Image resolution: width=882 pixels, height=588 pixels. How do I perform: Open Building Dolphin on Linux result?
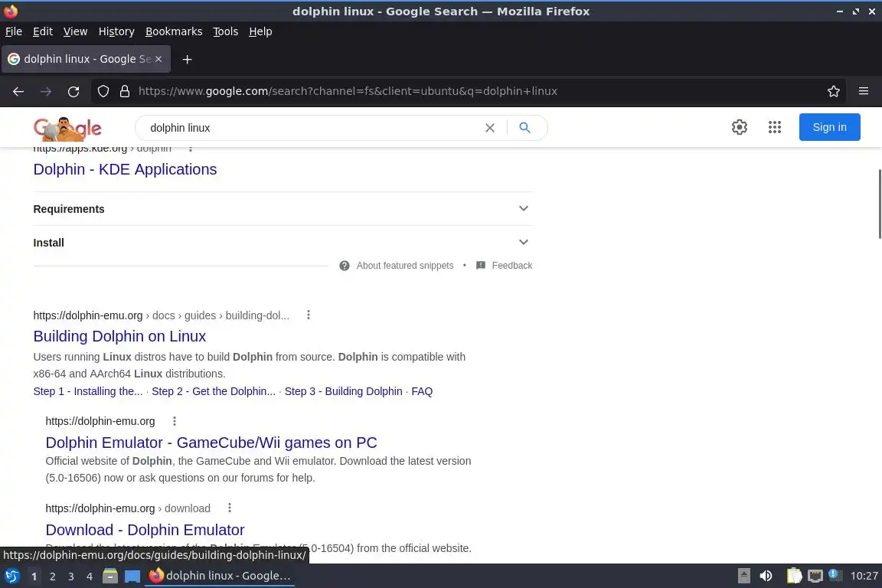(x=119, y=336)
